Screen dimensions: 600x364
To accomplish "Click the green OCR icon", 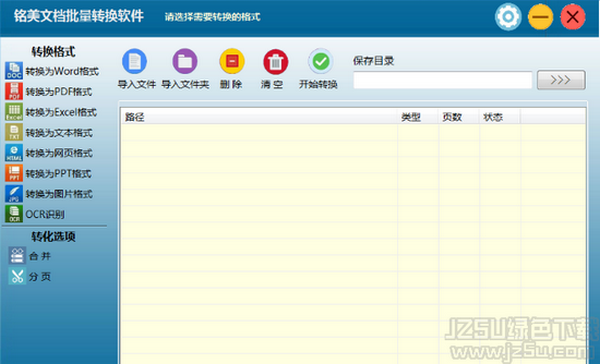I will point(14,214).
